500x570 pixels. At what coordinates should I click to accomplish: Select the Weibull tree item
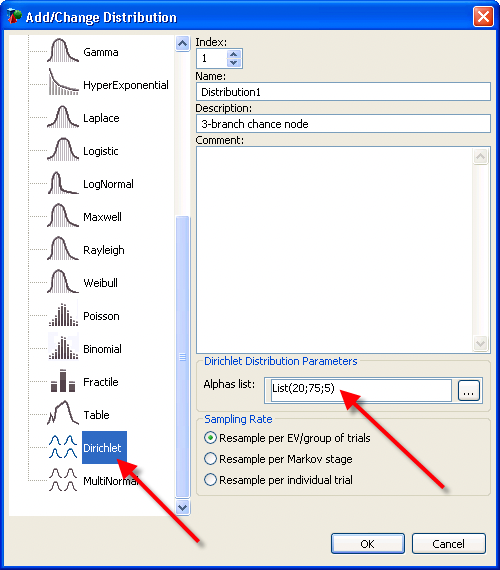[x=100, y=283]
